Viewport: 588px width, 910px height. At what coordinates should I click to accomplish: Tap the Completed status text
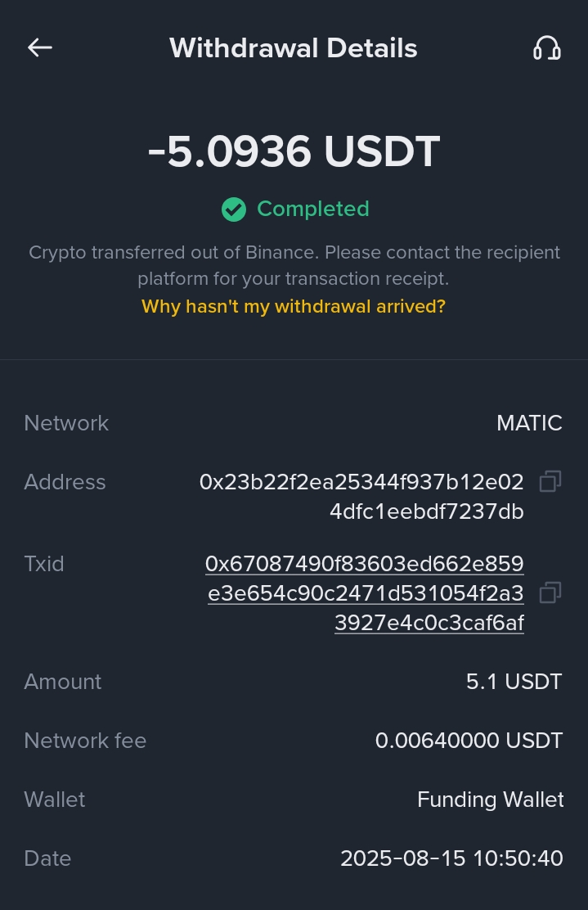313,209
